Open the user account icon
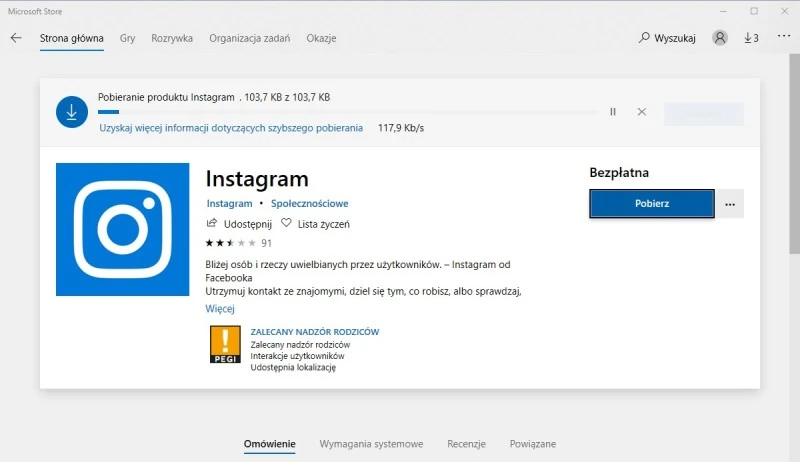 [x=720, y=38]
